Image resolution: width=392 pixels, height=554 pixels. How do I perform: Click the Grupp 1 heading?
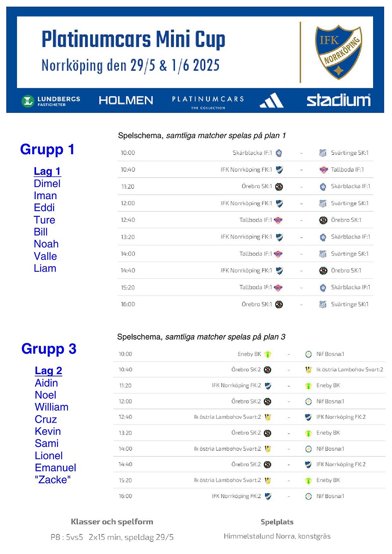click(x=47, y=149)
